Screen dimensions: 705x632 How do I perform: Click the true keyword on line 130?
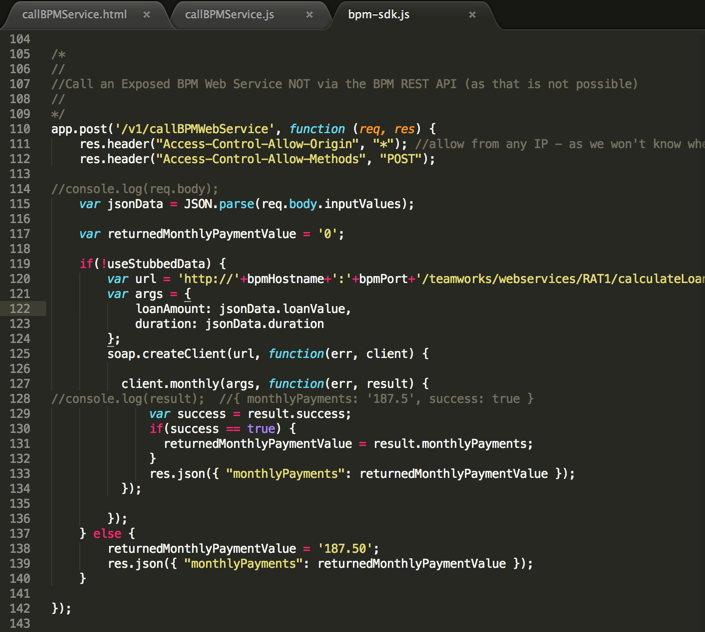point(261,429)
